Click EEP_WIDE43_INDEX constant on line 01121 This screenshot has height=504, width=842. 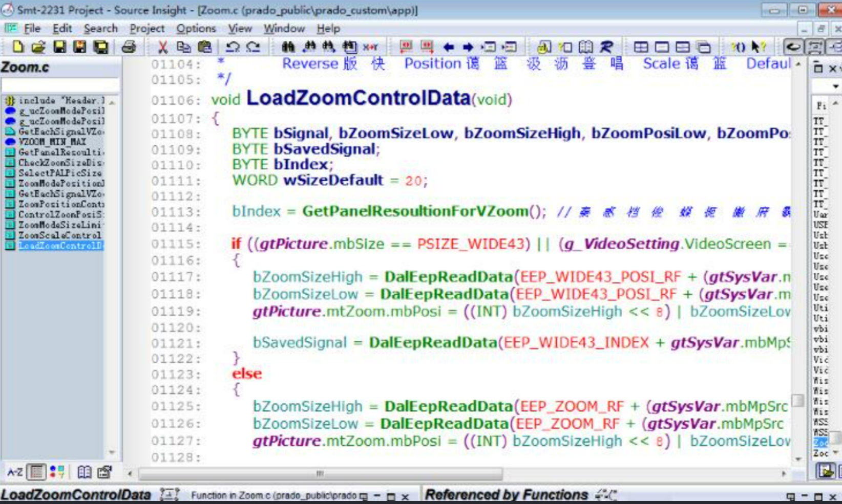point(577,342)
